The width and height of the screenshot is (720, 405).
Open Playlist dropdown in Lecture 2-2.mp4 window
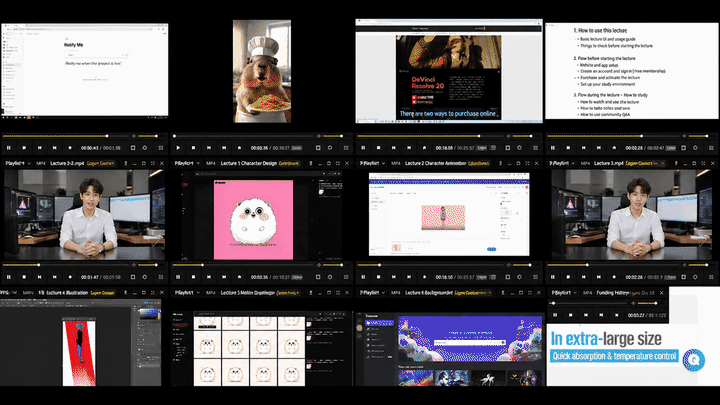(x=17, y=163)
